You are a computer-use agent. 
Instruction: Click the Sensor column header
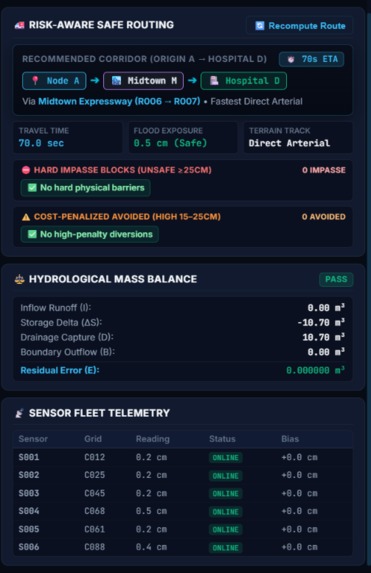[x=33, y=439]
